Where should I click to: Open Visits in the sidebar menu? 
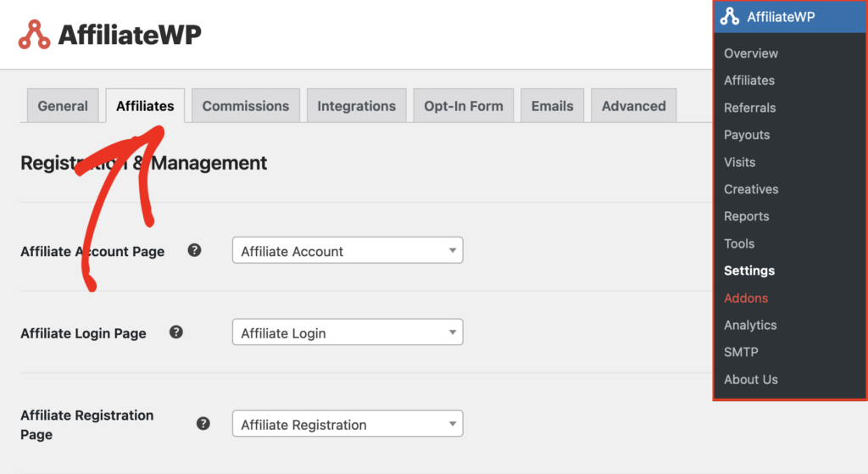coord(739,162)
